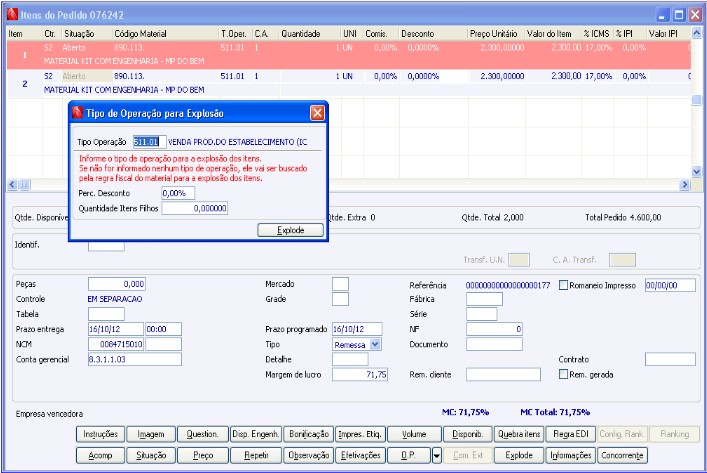The height and width of the screenshot is (473, 707).
Task: Click the grid's horizontal scroll left arrow
Action: (x=12, y=184)
